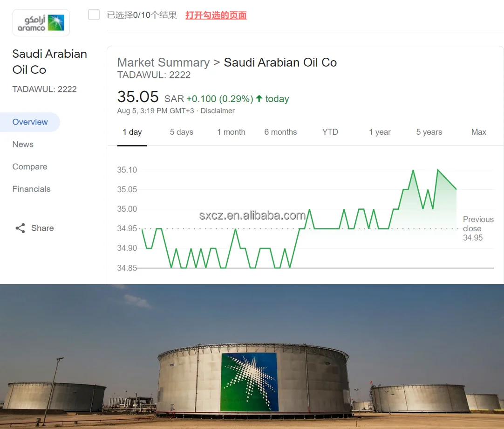Open the Disclaimer link

(x=218, y=111)
